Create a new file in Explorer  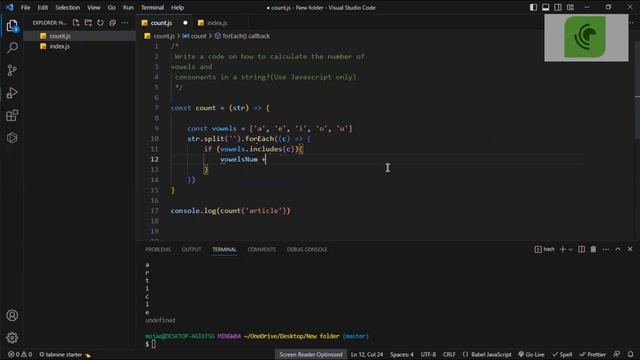[76, 23]
